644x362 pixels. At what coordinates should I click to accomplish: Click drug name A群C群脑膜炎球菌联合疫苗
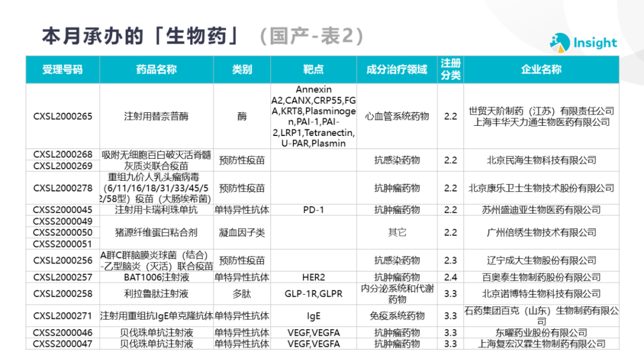tap(156, 261)
